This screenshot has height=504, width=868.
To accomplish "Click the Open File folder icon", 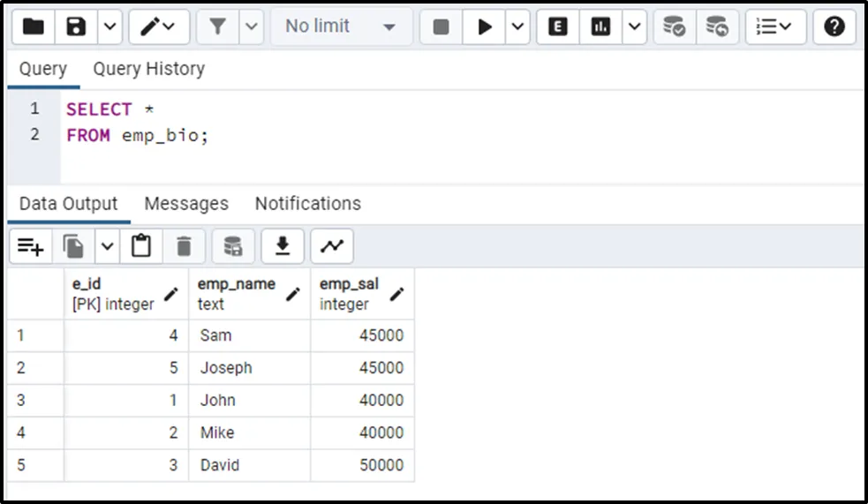I will (x=33, y=26).
